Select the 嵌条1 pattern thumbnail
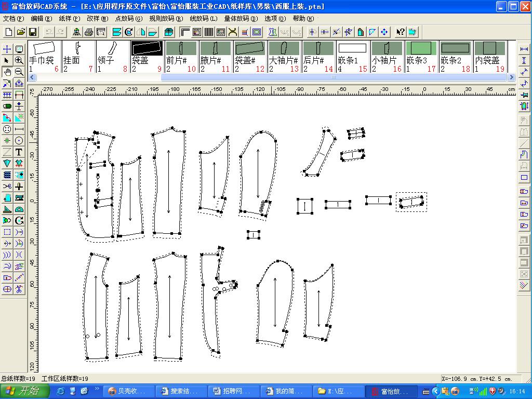Screen dimensions: 532x399 click(353, 57)
